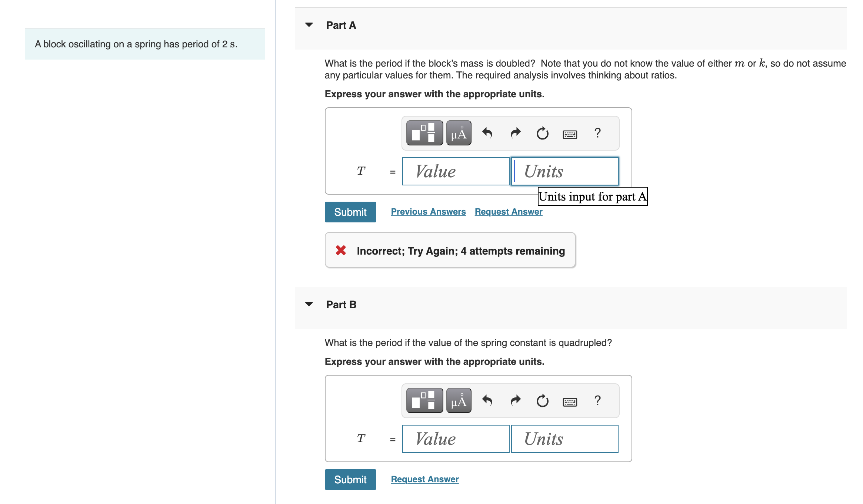Submit the Part B answer
This screenshot has width=863, height=504.
(x=350, y=480)
